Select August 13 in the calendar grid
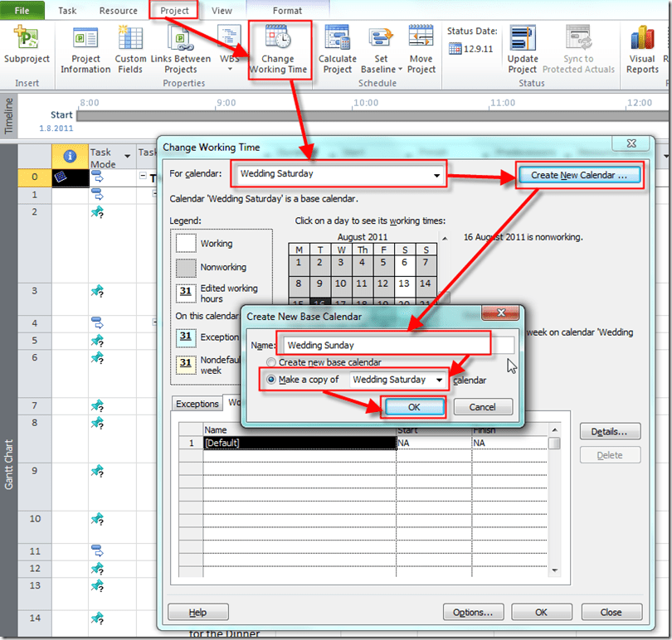 tap(404, 284)
